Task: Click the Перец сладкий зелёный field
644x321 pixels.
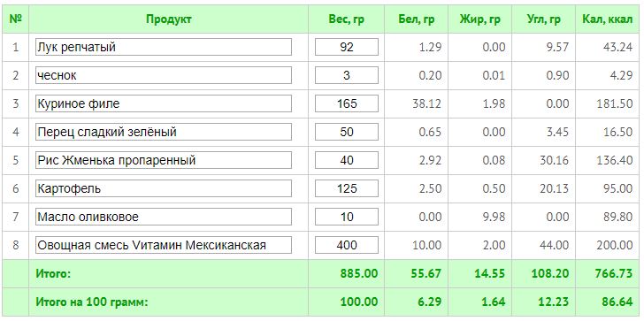Action: (164, 132)
